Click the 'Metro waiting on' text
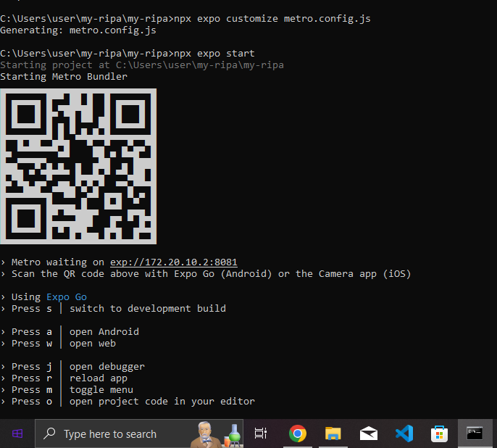Image resolution: width=497 pixels, height=448 pixels. (x=58, y=262)
